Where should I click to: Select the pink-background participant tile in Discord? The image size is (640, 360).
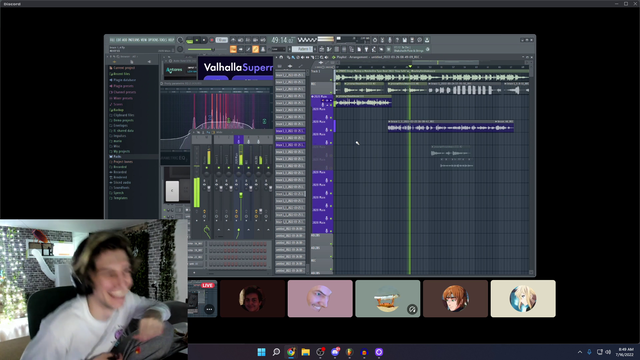320,298
